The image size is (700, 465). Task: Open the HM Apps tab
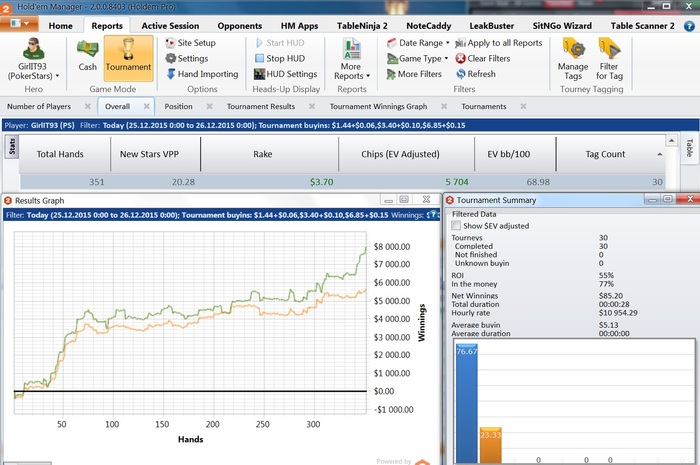click(300, 26)
